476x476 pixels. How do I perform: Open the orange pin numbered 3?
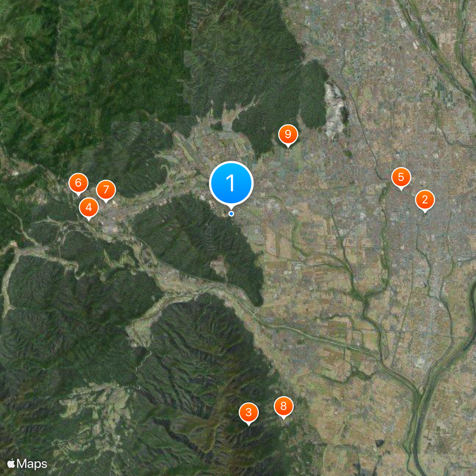(249, 412)
